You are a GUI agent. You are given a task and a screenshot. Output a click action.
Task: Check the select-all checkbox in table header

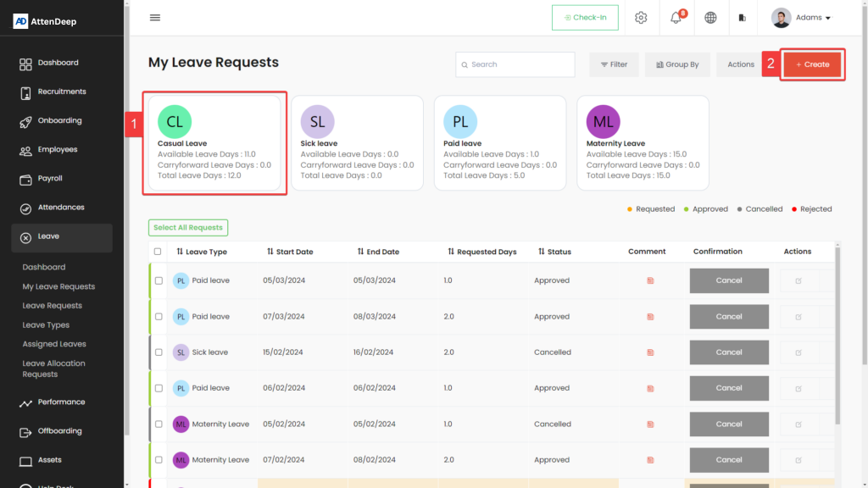click(158, 252)
